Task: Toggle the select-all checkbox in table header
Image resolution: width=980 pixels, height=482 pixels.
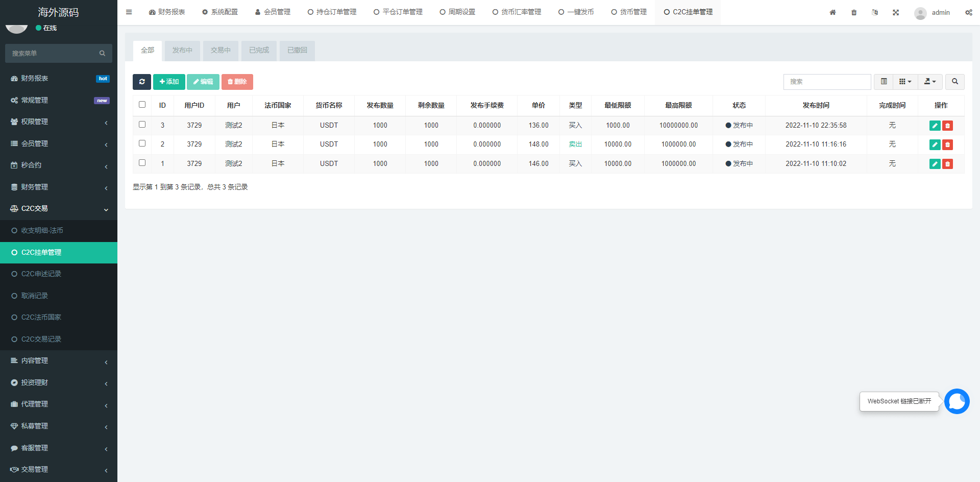Action: coord(142,105)
